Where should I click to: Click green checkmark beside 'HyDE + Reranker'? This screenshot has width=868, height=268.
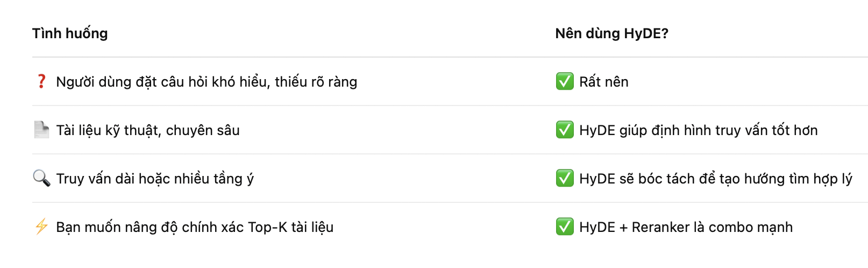click(565, 227)
